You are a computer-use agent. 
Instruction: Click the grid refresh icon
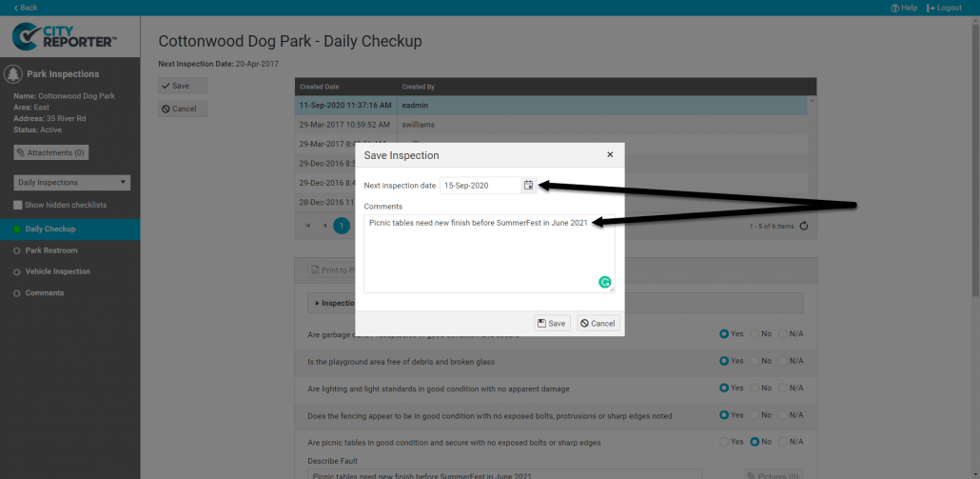804,226
